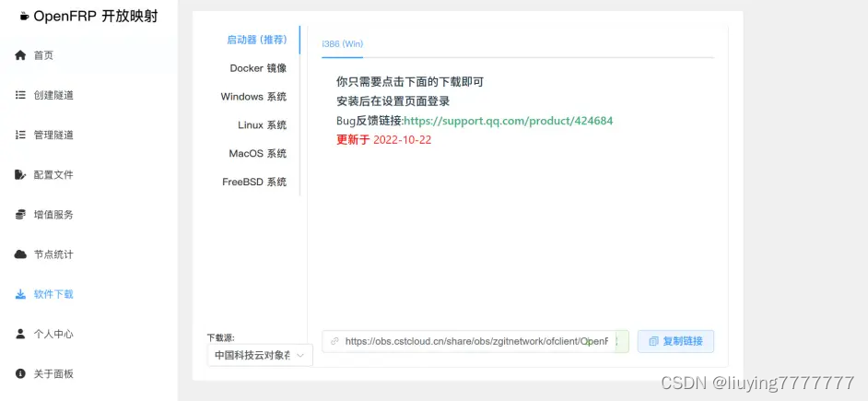
Task: Click the 更新于 2022-10-22 text
Action: pyautogui.click(x=383, y=140)
